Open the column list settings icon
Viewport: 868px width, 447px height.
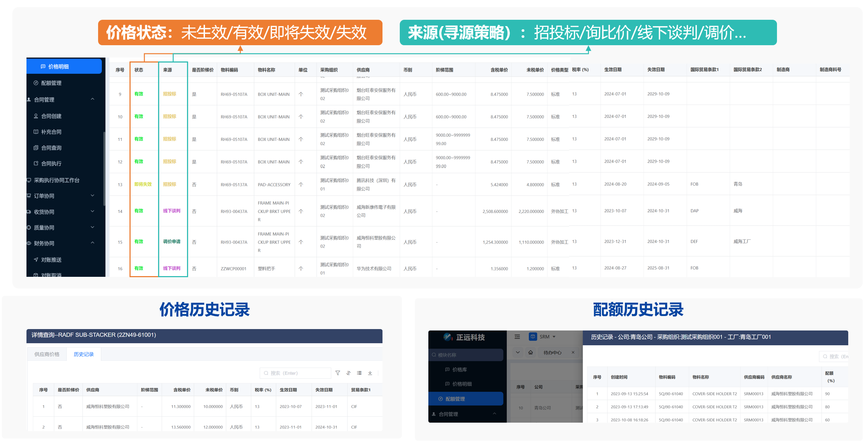359,373
